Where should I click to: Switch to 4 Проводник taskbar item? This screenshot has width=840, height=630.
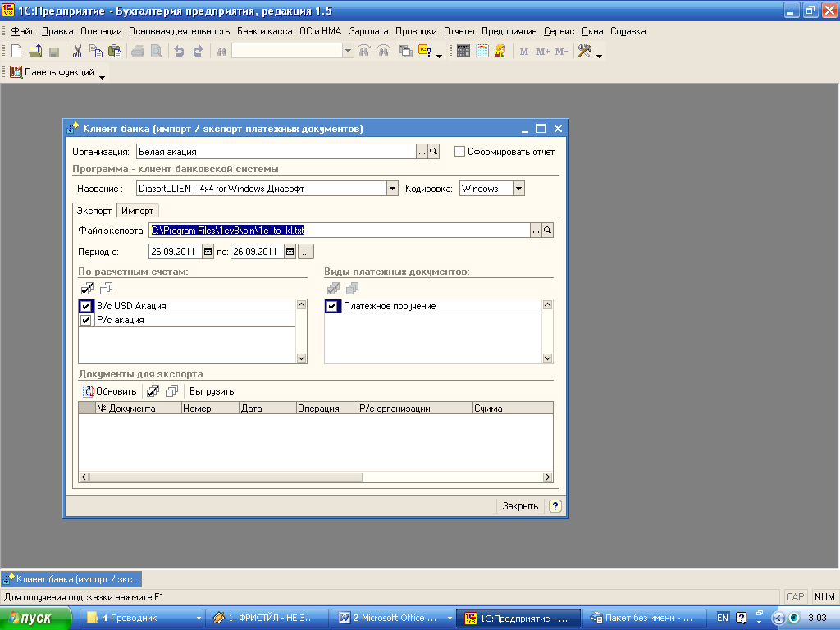pos(142,618)
